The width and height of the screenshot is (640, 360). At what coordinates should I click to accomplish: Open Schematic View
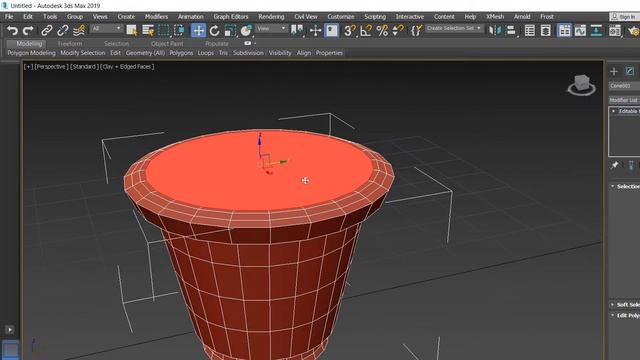(x=596, y=31)
